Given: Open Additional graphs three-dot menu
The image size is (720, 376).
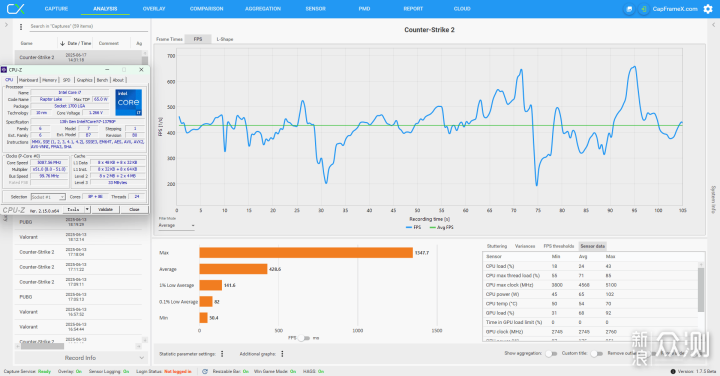Looking at the screenshot, I should point(282,354).
